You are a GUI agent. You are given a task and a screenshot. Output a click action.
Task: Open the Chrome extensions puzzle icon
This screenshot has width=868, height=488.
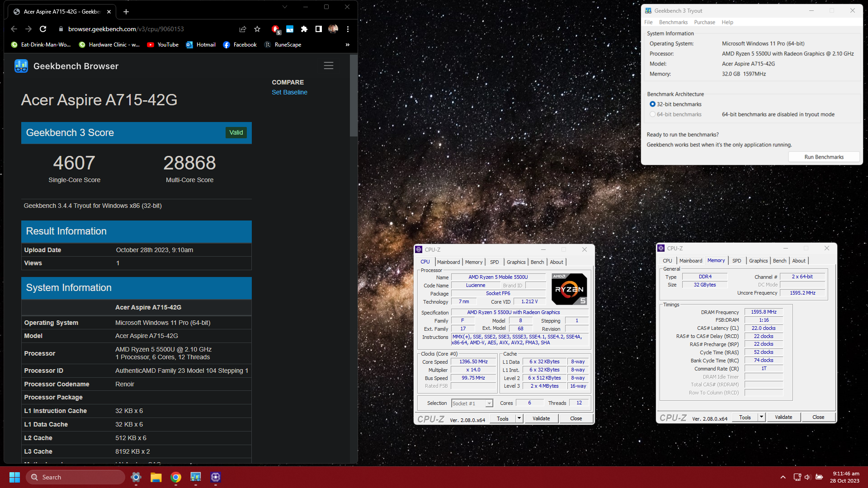click(x=304, y=29)
